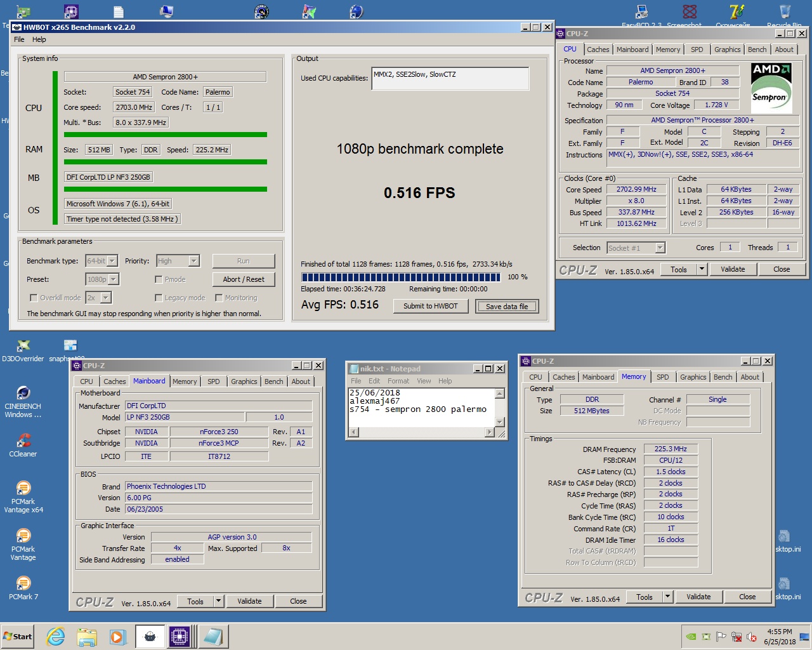Open the Preset 1080p dropdown
Image resolution: width=812 pixels, height=650 pixels.
point(102,279)
